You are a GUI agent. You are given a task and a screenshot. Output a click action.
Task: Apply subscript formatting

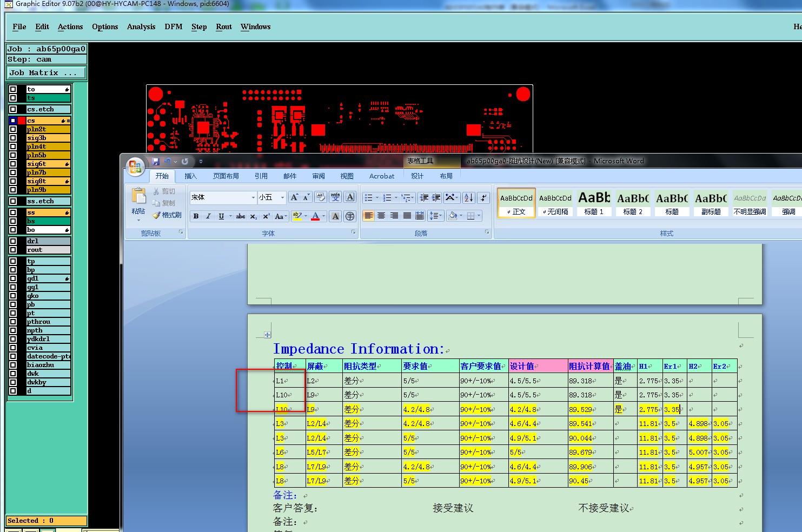[x=253, y=216]
